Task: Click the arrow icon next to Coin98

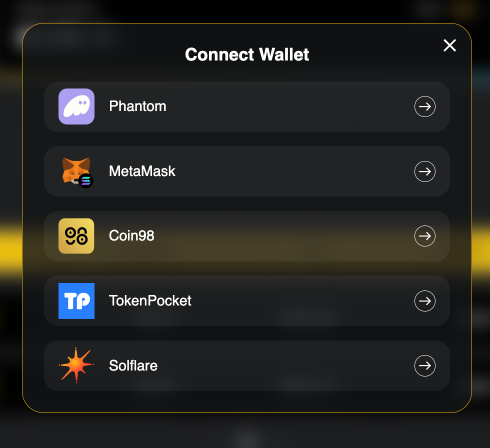Action: point(425,236)
